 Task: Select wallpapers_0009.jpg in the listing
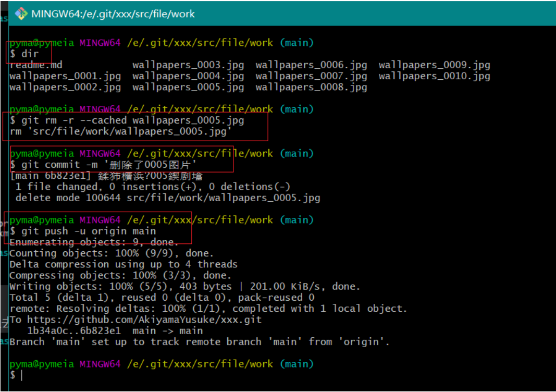(x=435, y=65)
